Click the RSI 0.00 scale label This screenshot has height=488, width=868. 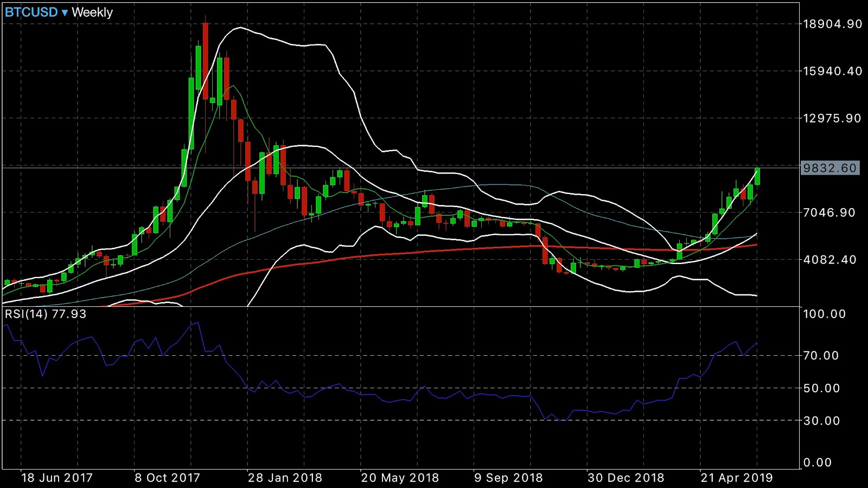pos(818,463)
